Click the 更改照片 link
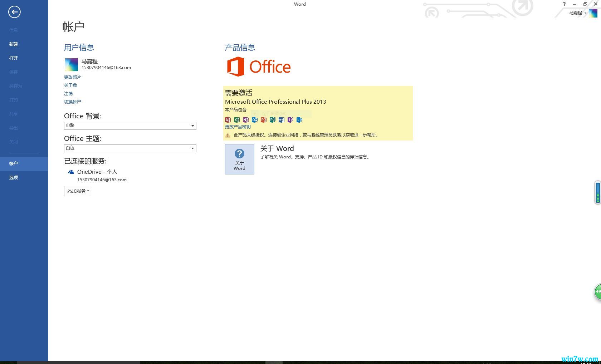 tap(73, 77)
